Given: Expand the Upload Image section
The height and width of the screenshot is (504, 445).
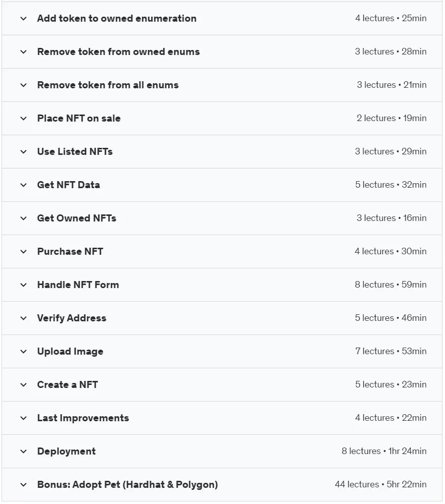Looking at the screenshot, I should tap(222, 351).
